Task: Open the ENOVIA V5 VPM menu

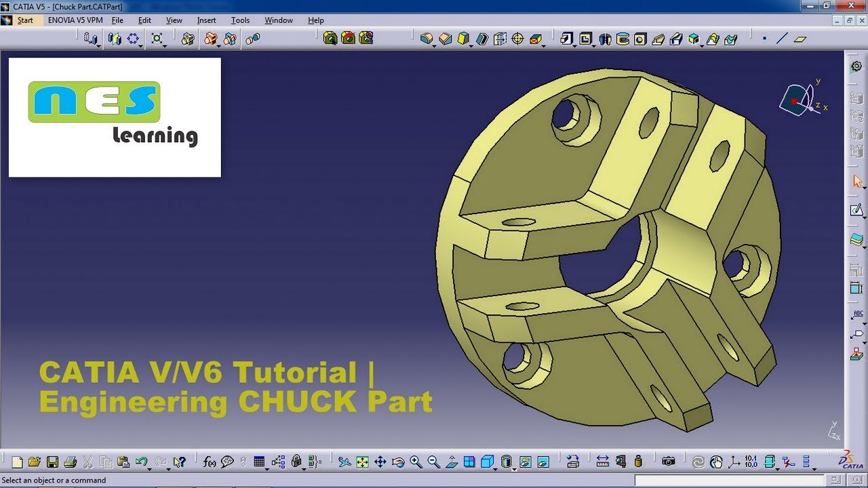Action: point(75,20)
